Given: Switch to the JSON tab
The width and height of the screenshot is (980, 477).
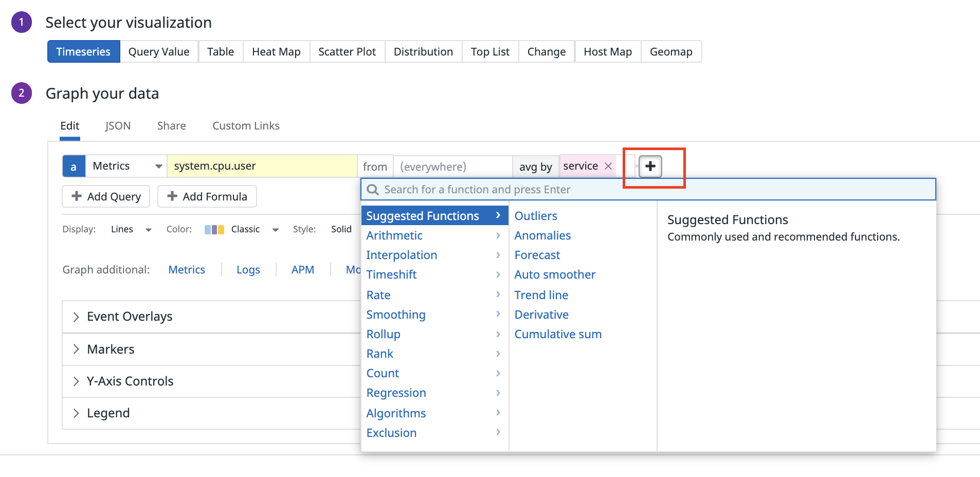Looking at the screenshot, I should coord(118,126).
